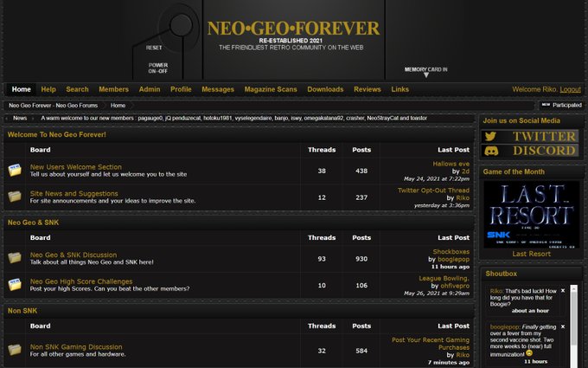Click boogiepop's name in the shoutbox
This screenshot has width=588, height=368.
pos(505,327)
